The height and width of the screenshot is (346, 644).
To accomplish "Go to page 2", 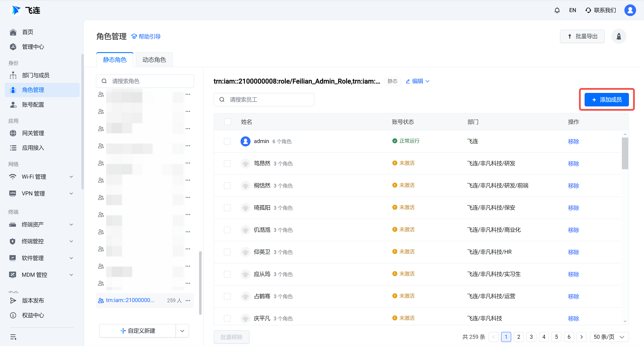I will [x=519, y=337].
